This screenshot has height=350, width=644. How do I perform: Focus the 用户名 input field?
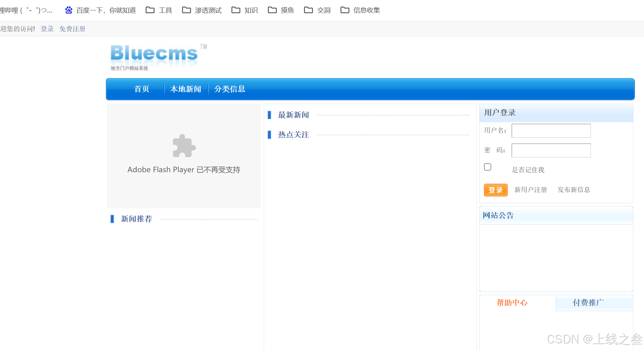tap(551, 131)
